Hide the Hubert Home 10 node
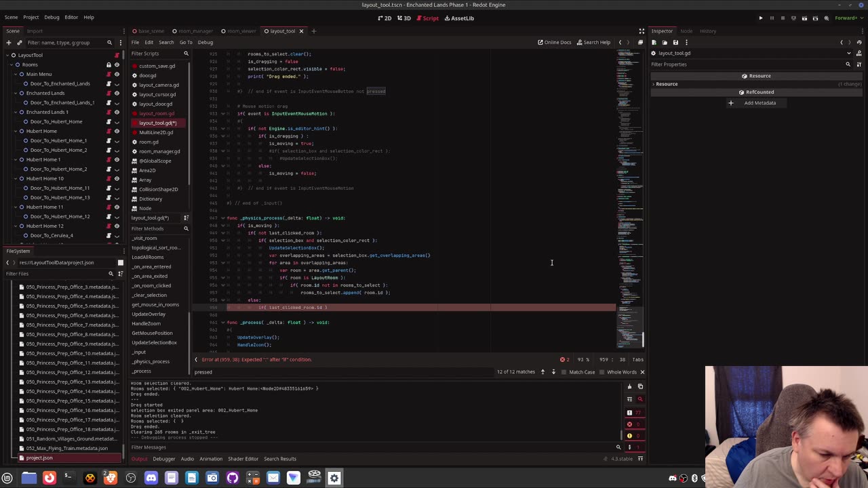868x488 pixels. tap(117, 178)
